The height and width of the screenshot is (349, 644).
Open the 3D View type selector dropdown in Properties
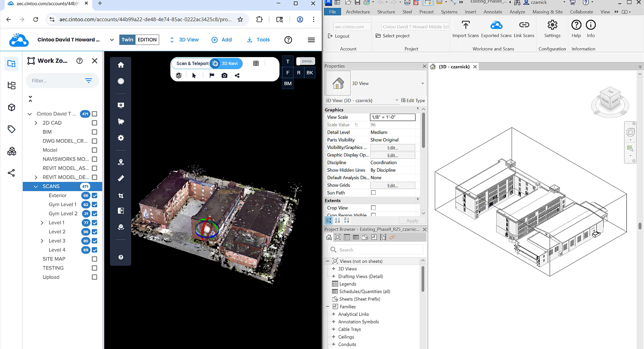click(x=423, y=84)
